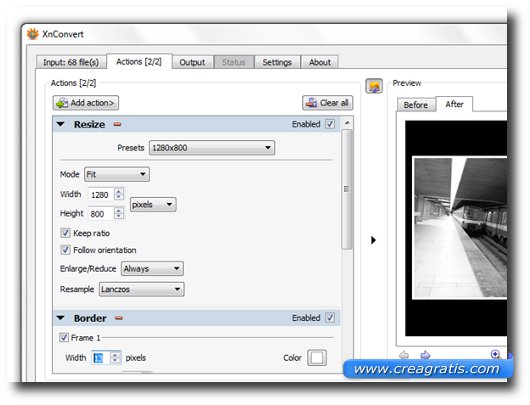Click the Resize Width spinner arrows
Image resolution: width=530 pixels, height=405 pixels.
119,194
